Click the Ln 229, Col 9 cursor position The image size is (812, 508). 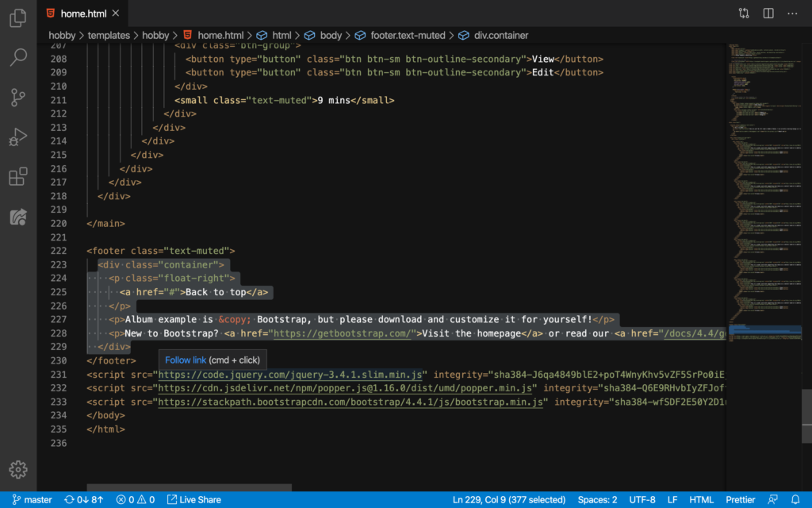509,500
